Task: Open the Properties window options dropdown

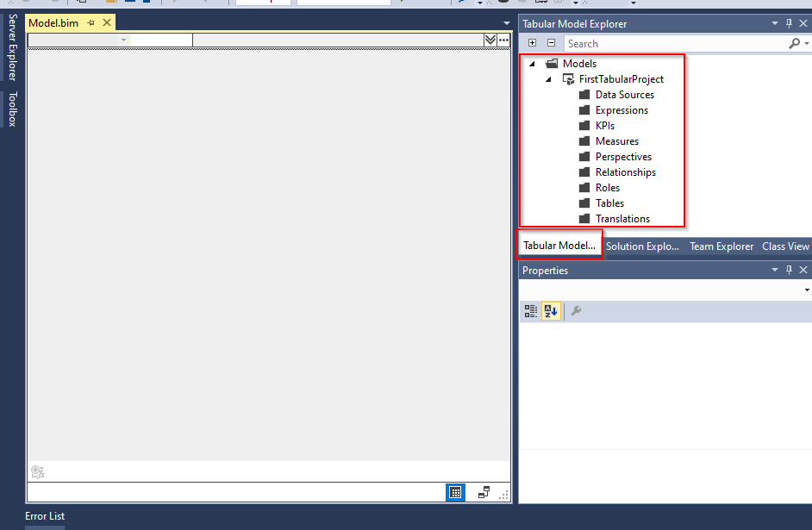Action: click(775, 271)
